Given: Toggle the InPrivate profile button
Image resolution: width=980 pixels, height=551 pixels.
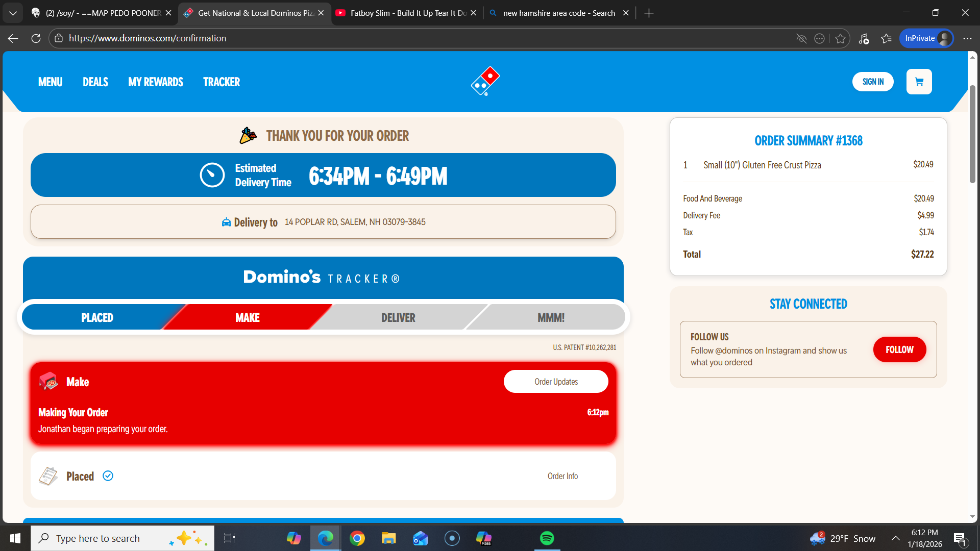Looking at the screenshot, I should [x=926, y=38].
